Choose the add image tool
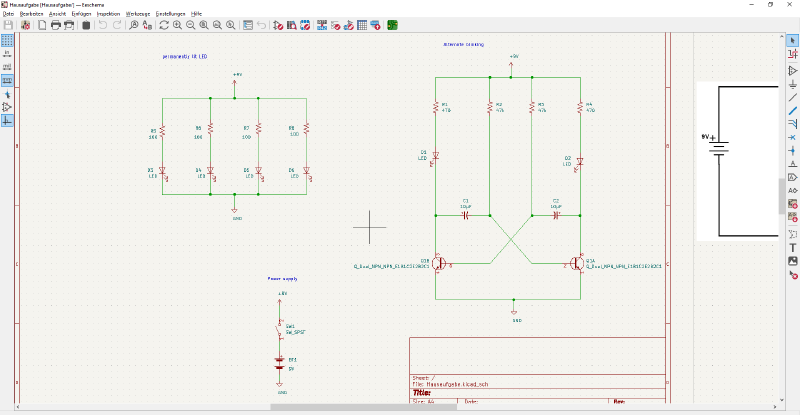Image resolution: width=800 pixels, height=415 pixels. (792, 261)
